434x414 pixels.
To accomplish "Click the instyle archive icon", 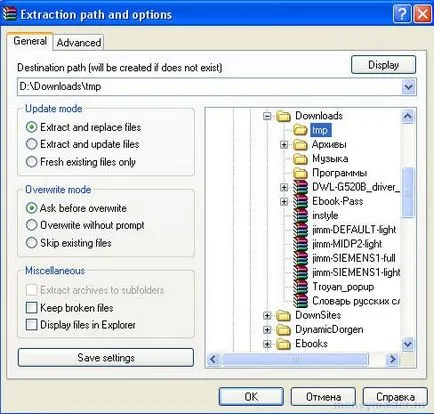I will pyautogui.click(x=300, y=216).
